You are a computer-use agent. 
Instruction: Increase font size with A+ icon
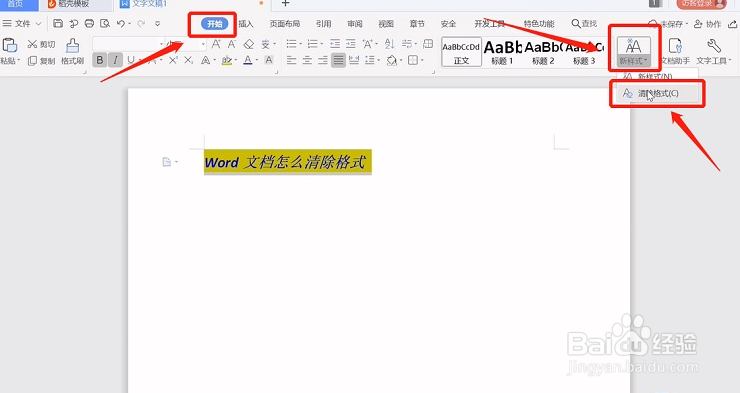point(216,44)
